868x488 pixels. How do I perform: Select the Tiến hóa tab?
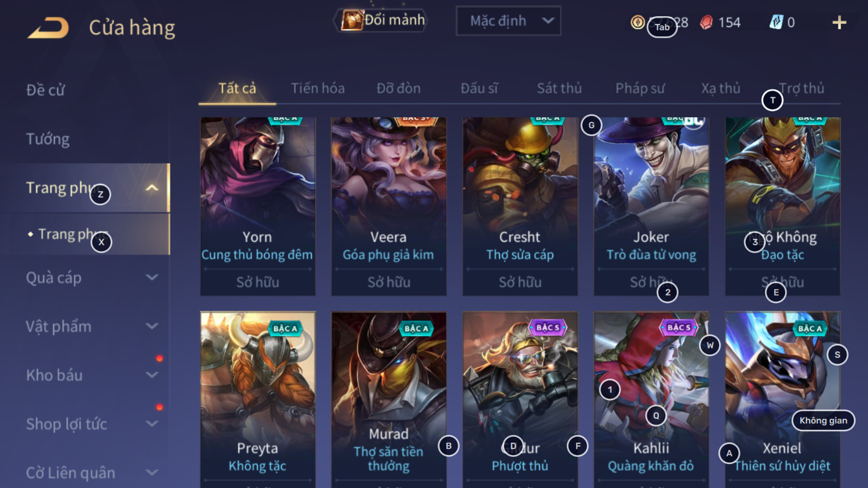pyautogui.click(x=318, y=88)
